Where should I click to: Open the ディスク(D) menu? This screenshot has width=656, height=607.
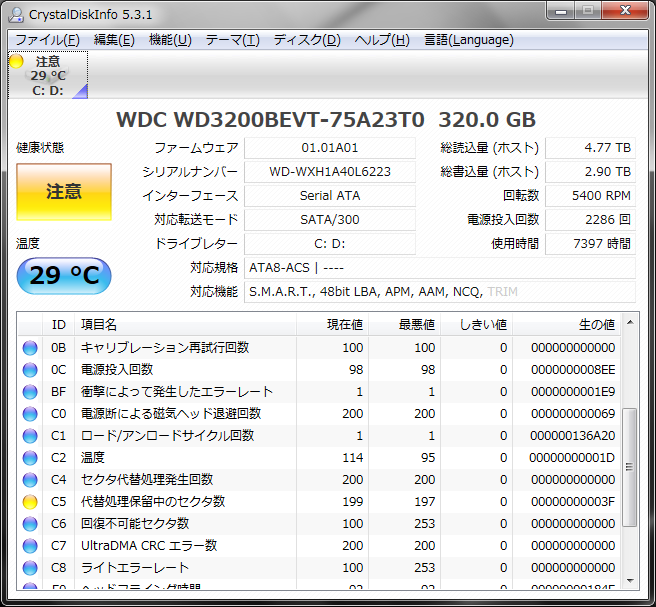click(307, 40)
